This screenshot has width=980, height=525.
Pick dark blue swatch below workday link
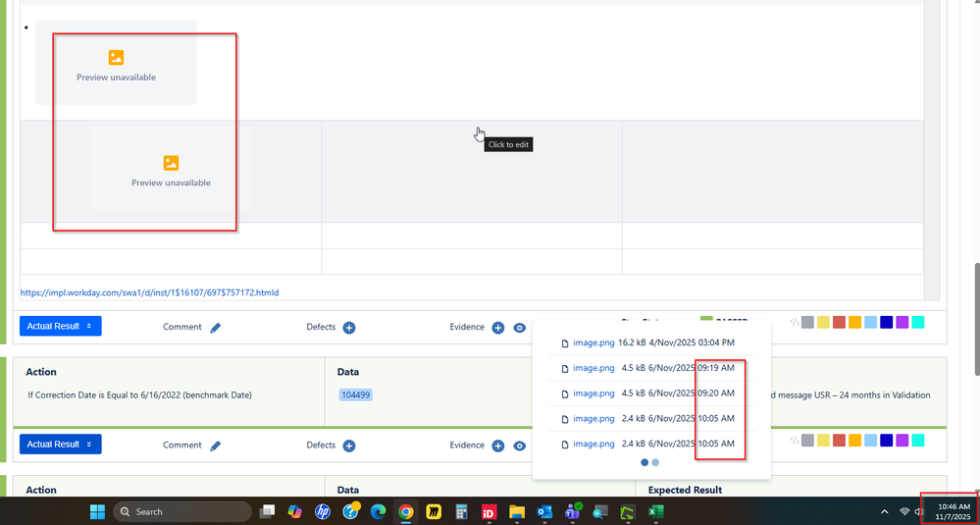(x=886, y=323)
